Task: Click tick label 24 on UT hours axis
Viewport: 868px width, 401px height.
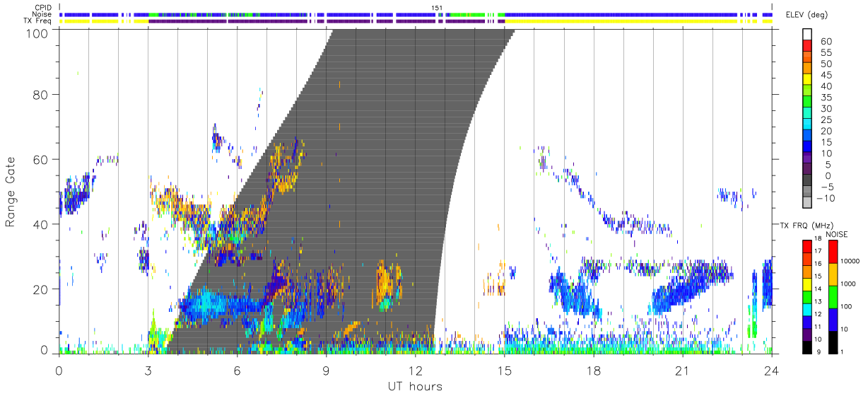Action: click(x=771, y=371)
